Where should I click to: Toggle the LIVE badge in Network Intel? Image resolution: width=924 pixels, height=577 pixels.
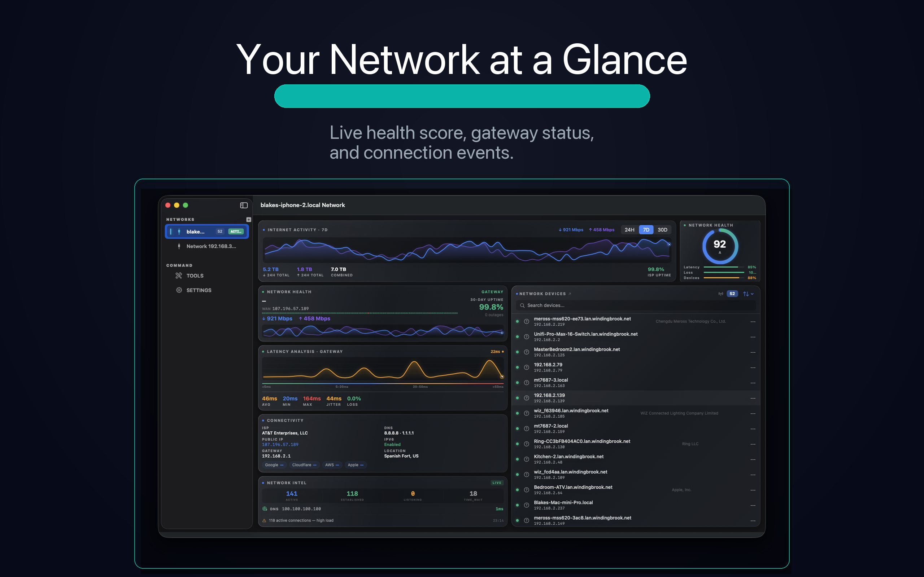coord(497,483)
